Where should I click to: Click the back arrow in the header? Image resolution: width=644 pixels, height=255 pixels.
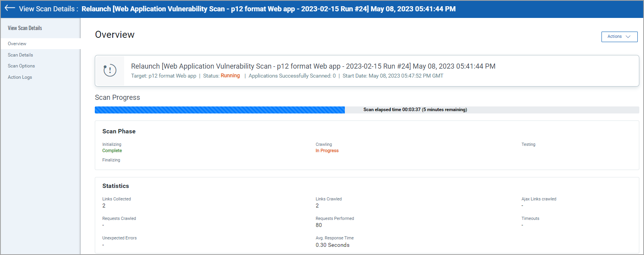(10, 8)
